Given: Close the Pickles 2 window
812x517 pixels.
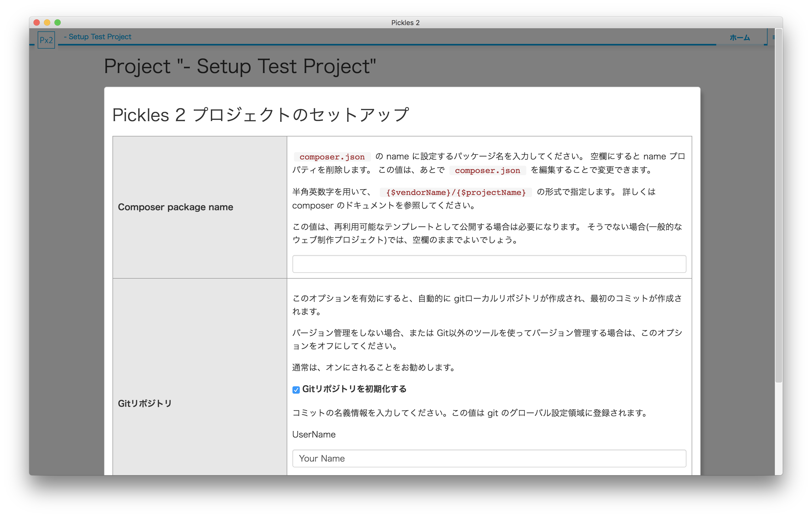Looking at the screenshot, I should point(37,22).
